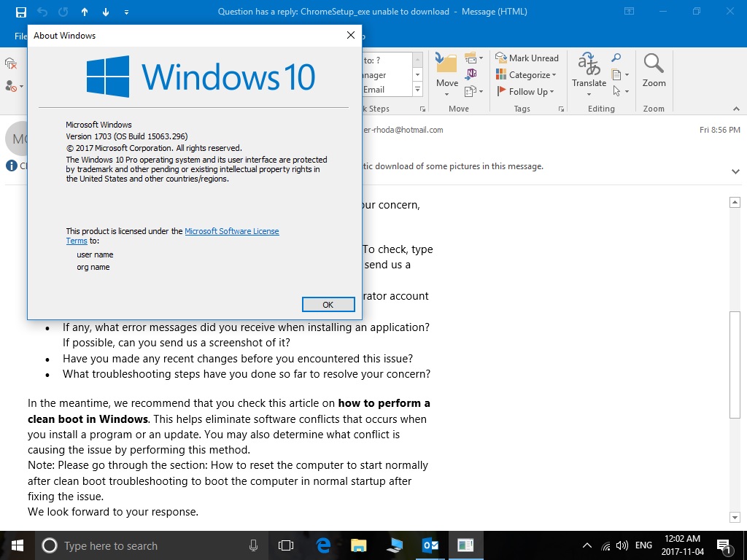Viewport: 747px width, 560px height.
Task: Expand the Quick Steps gallery
Action: pos(418,89)
